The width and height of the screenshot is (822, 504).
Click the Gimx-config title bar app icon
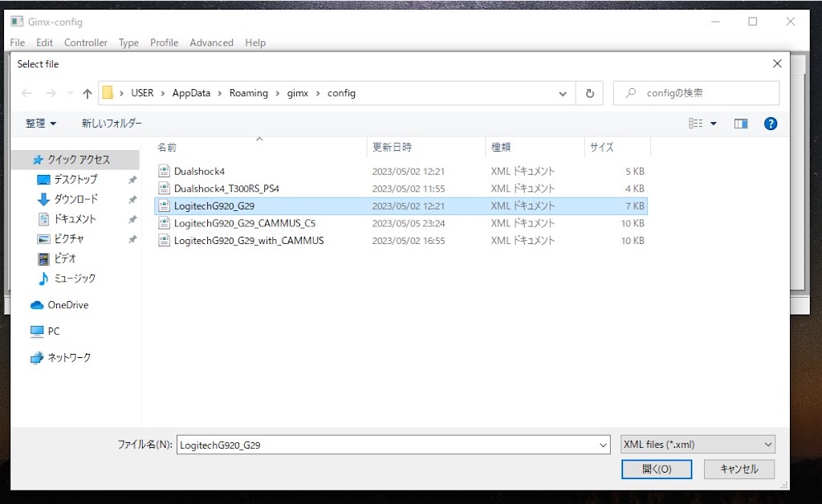[x=18, y=22]
